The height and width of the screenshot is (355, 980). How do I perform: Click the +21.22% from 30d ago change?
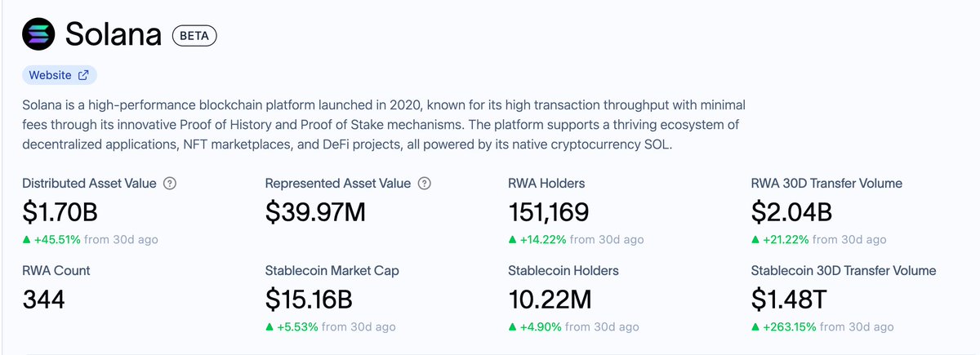[x=818, y=239]
